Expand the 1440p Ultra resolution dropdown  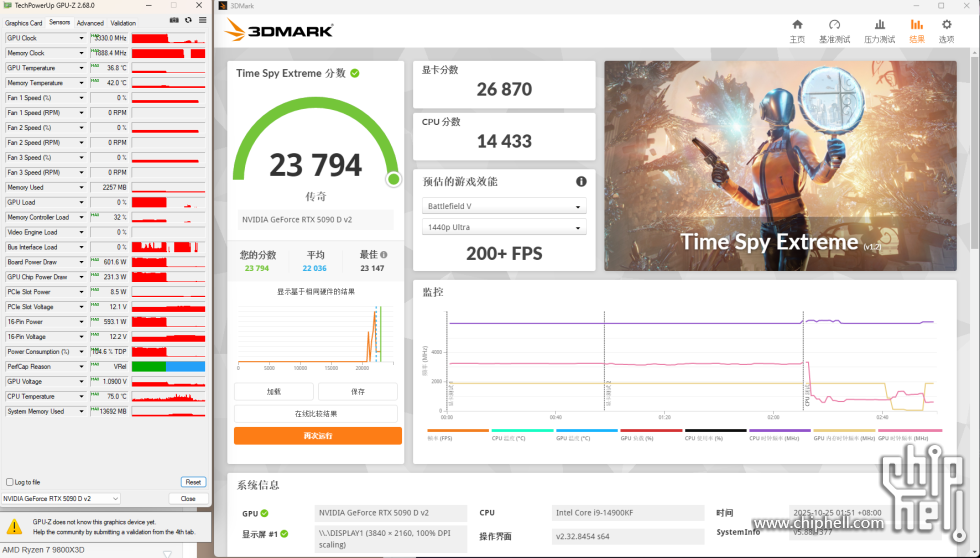pyautogui.click(x=504, y=228)
